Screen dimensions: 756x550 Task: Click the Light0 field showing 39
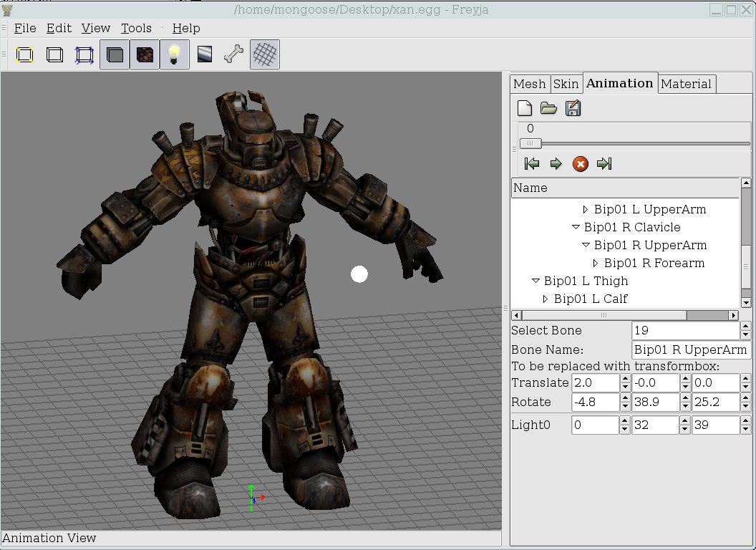pos(716,425)
